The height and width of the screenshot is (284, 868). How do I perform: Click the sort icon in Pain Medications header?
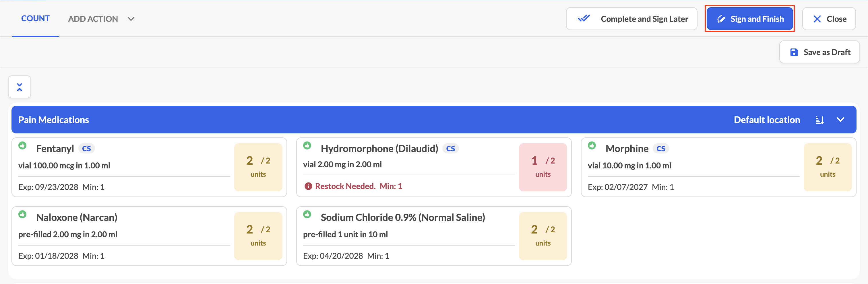819,120
